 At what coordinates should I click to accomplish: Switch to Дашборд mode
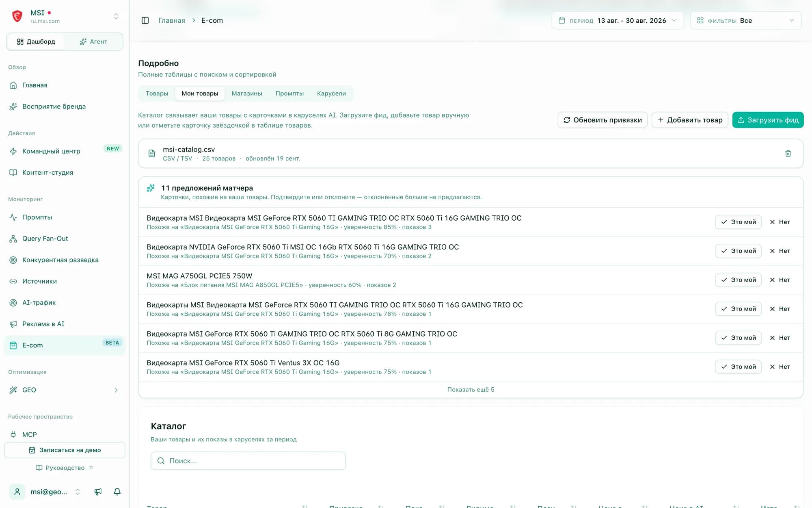[x=36, y=41]
